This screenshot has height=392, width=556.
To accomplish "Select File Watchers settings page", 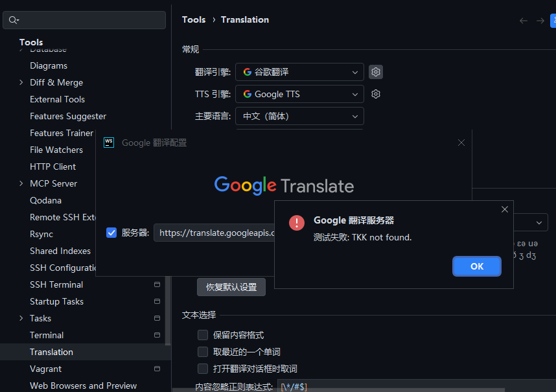I will coord(56,150).
